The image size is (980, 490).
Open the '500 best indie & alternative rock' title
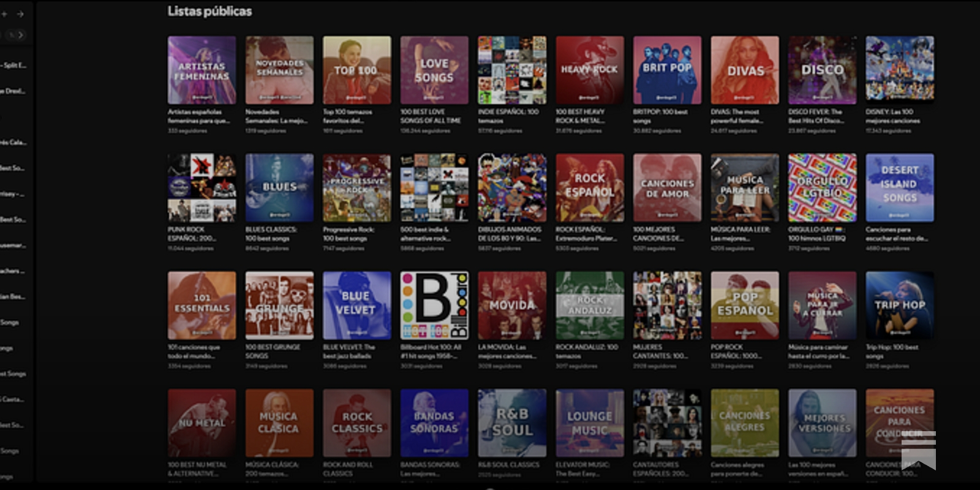[x=424, y=234]
